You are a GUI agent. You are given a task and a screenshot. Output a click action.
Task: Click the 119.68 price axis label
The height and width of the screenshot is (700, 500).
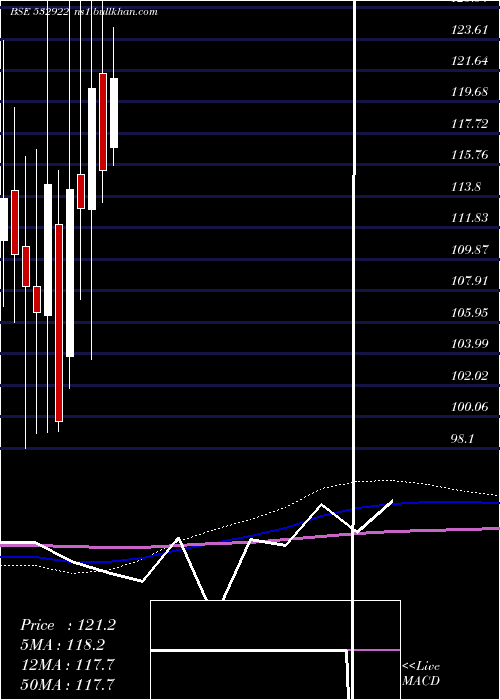pos(469,92)
